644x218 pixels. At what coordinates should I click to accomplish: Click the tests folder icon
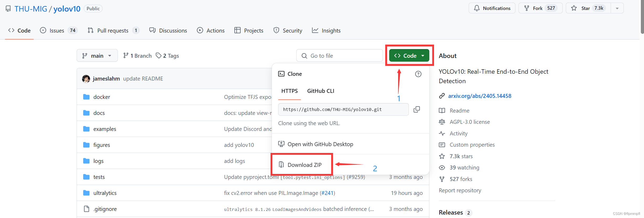(86, 177)
